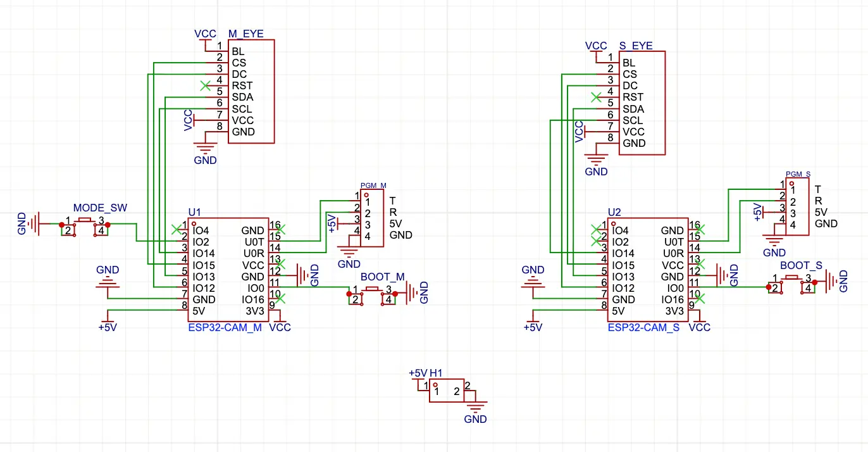Click the S_EYE display connector symbol

[641, 101]
